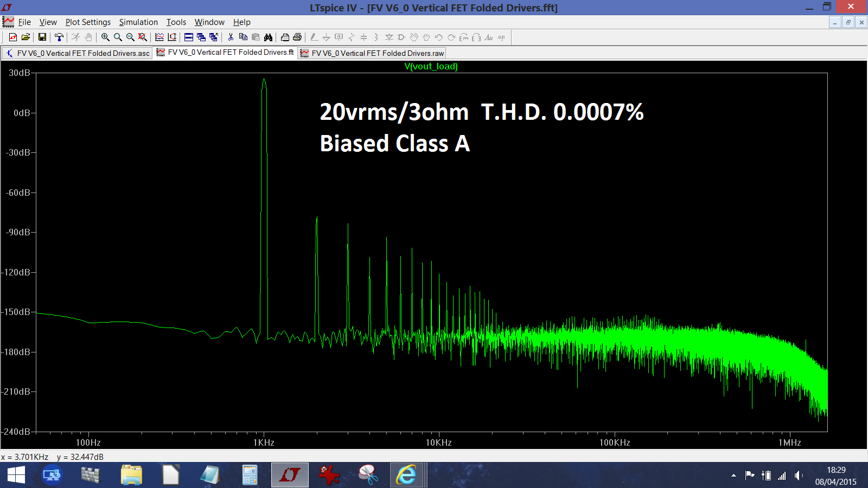Viewport: 868px width, 488px height.
Task: Open a file with the folder icon
Action: coord(25,37)
